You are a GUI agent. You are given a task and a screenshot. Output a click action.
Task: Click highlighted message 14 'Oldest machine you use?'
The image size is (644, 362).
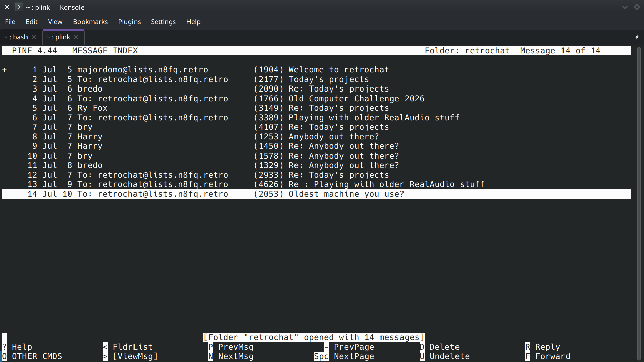[316, 194]
